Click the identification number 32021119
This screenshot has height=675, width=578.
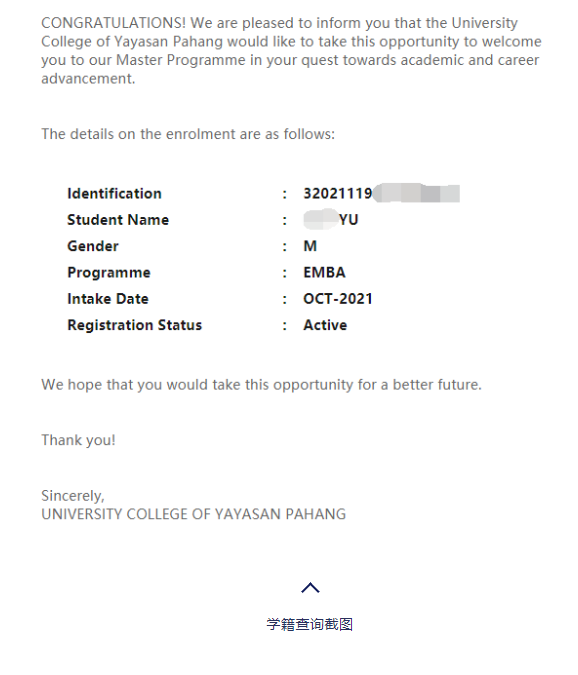[x=338, y=193]
